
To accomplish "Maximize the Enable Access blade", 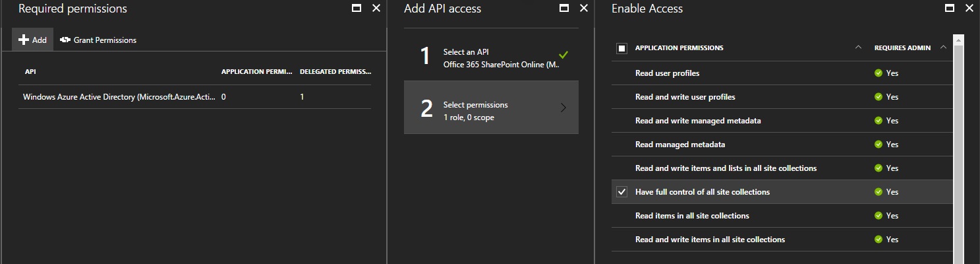I will coord(950,9).
